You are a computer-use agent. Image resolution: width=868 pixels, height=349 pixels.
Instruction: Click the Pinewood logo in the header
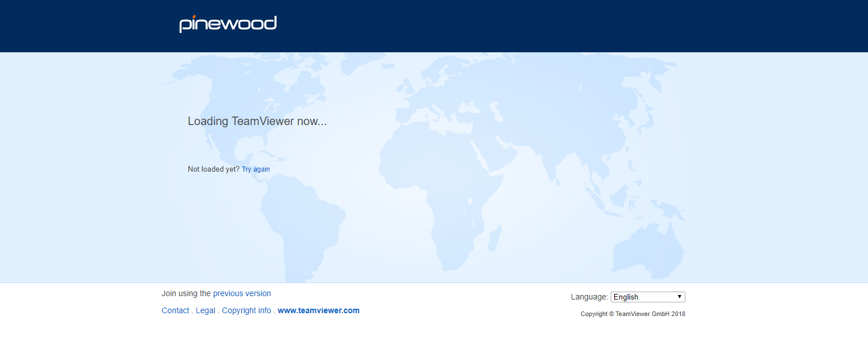pyautogui.click(x=228, y=23)
